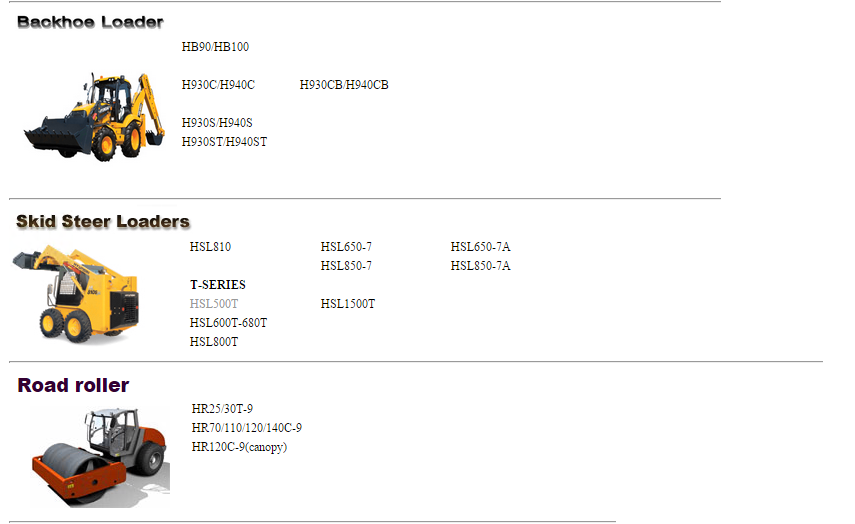Screen dimensions: 855x524
Task: Go to the HSL650-7A model page
Action: pos(480,247)
